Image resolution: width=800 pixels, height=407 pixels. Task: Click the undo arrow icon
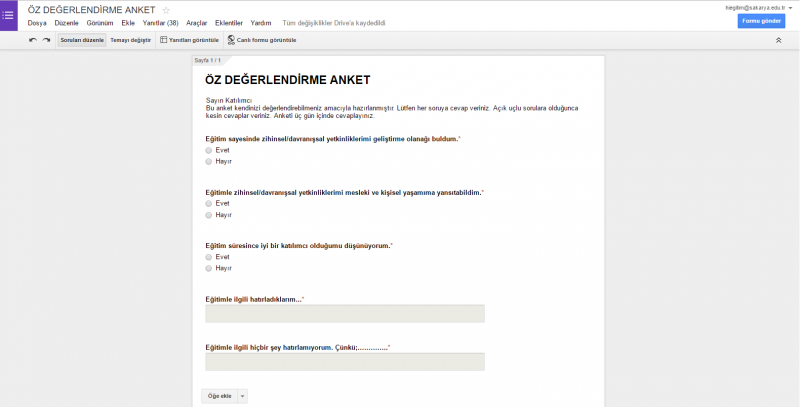(33, 40)
